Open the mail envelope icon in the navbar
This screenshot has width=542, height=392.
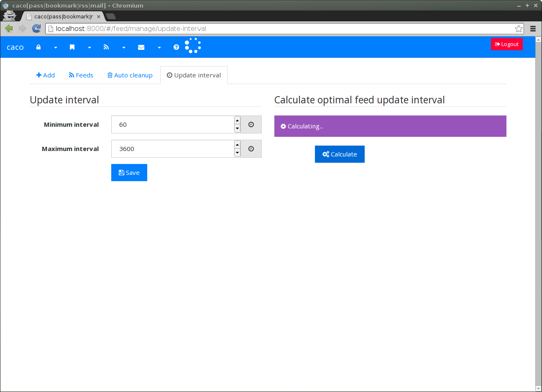click(141, 47)
